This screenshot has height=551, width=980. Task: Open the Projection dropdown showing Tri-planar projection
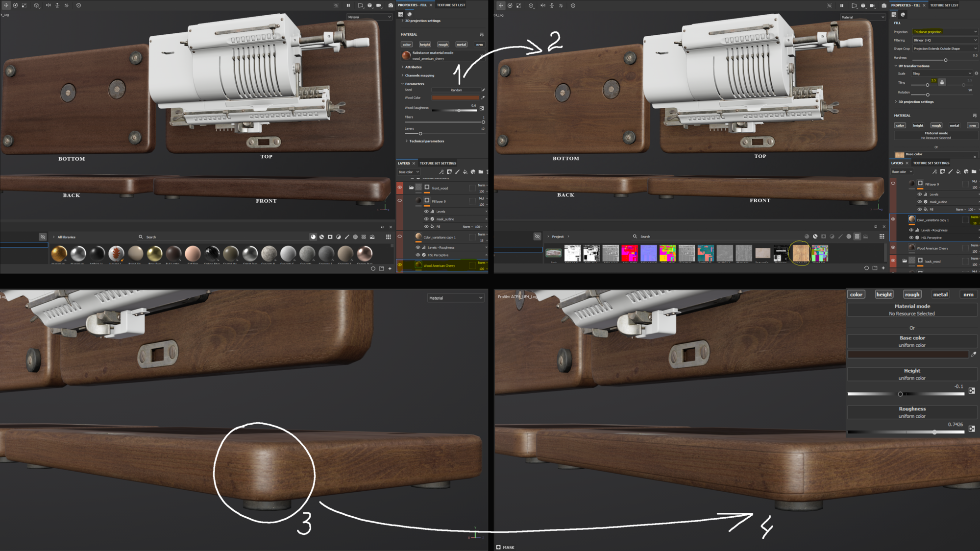(945, 32)
